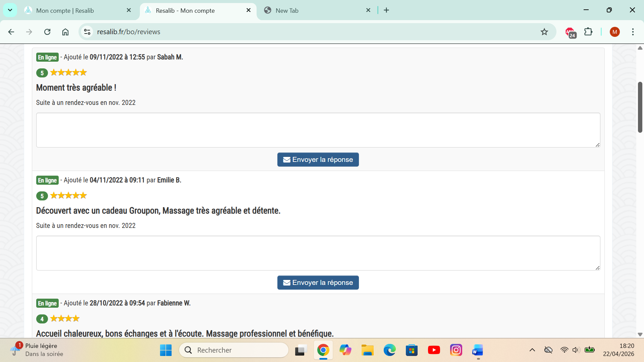644x362 pixels.
Task: Launch Copilot from the taskbar
Action: click(345, 350)
